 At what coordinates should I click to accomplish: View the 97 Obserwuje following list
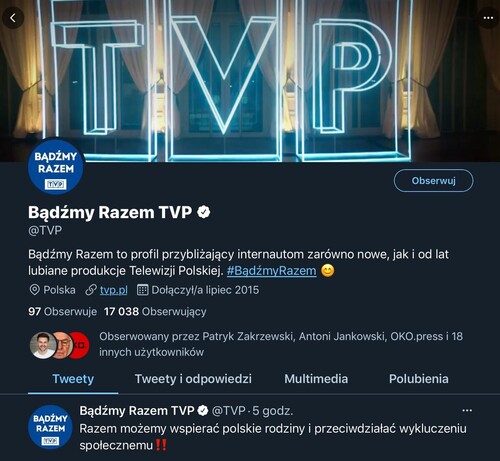62,312
